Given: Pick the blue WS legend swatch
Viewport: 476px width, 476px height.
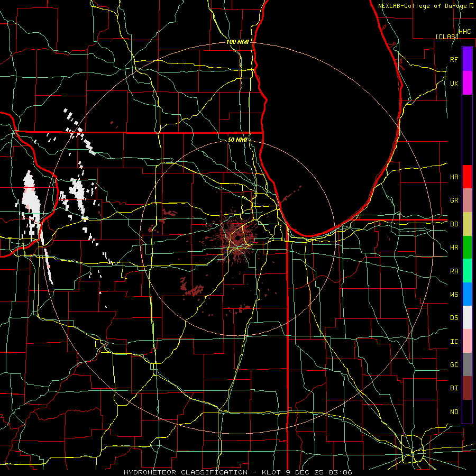Looking at the screenshot, I should pos(467,294).
